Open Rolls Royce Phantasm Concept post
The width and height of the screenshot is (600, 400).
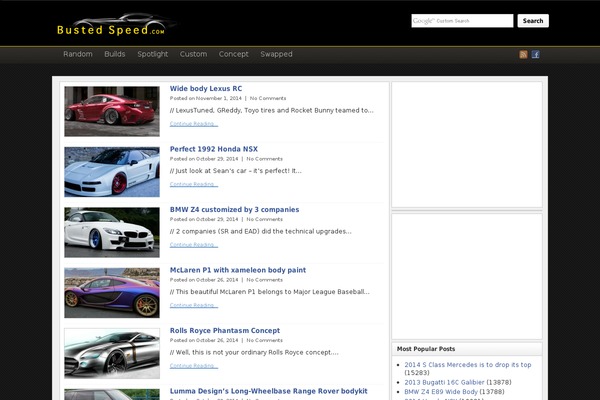225,330
